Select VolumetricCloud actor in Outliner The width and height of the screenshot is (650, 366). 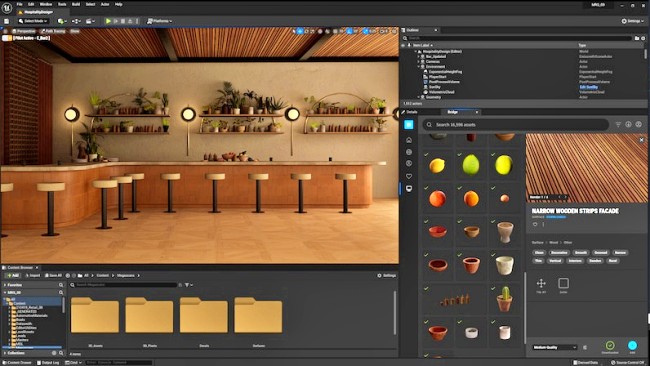click(441, 92)
